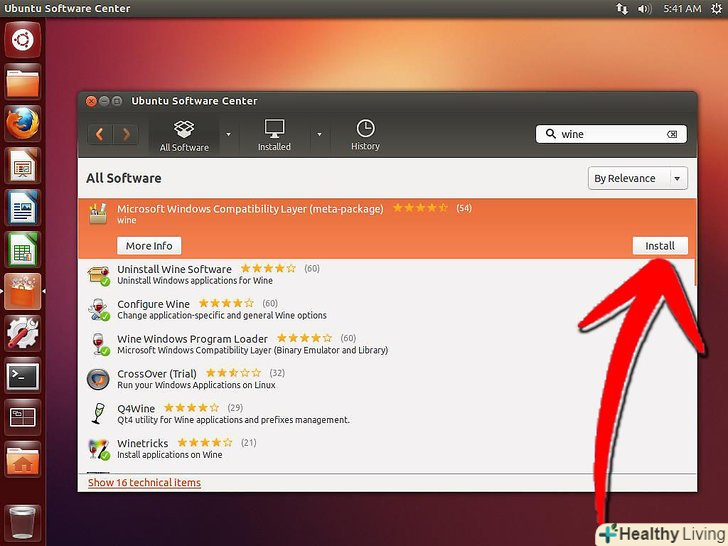Launch Terminal from the dock
This screenshot has height=546, width=728.
[22, 375]
